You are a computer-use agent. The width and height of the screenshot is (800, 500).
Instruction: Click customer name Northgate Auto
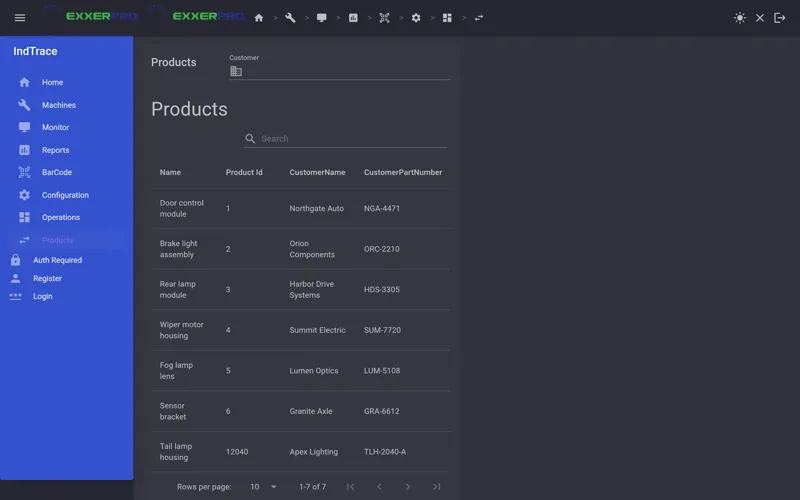tap(317, 209)
